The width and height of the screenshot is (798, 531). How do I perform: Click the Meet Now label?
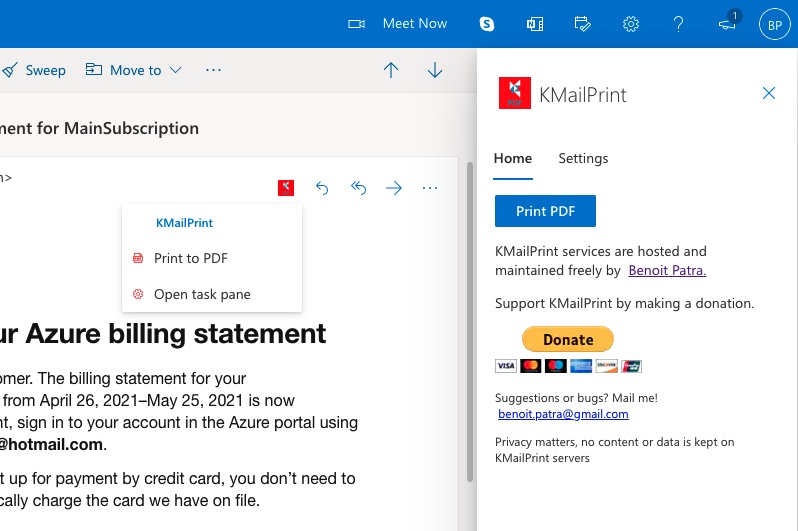[415, 24]
